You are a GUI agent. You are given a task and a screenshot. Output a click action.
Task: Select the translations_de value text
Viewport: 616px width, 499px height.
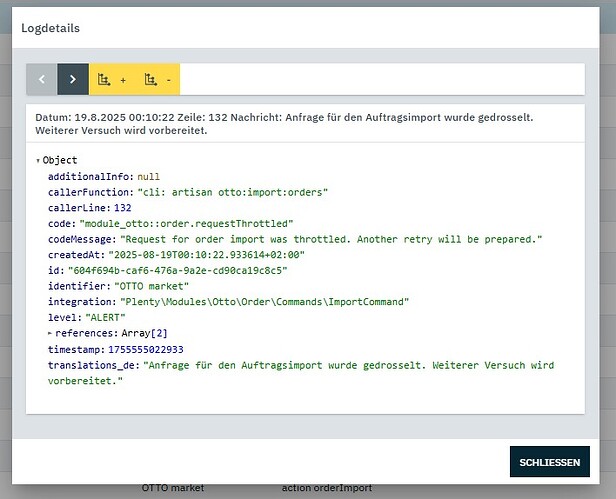(301, 373)
